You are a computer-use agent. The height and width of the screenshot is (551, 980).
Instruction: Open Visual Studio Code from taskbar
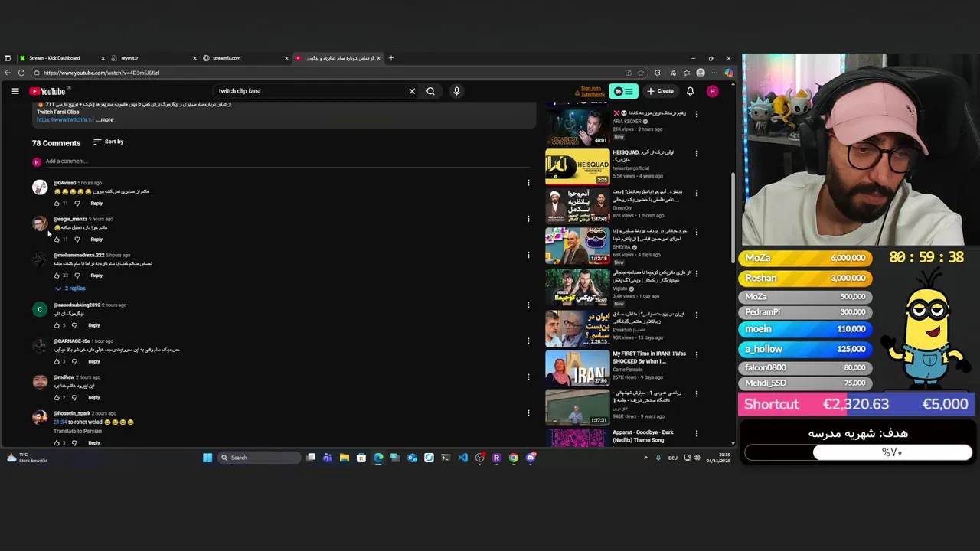(x=462, y=458)
